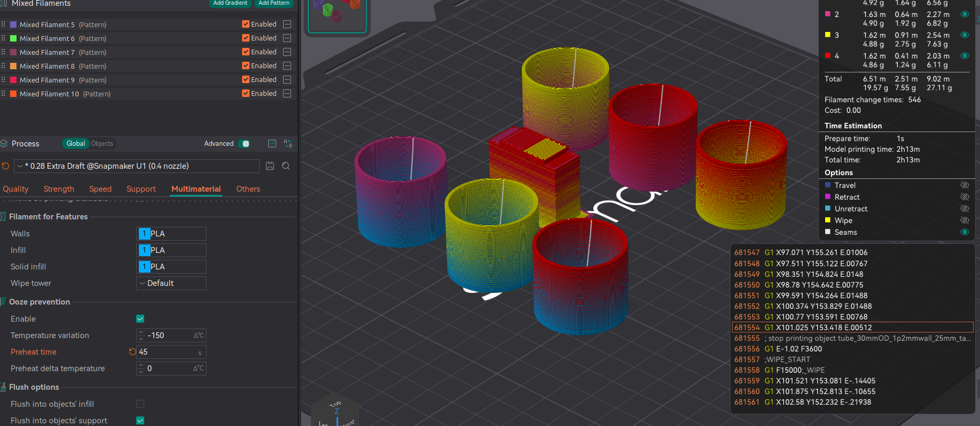Click the Filament for Features section icon
980x426 pixels.
pyautogui.click(x=3, y=217)
